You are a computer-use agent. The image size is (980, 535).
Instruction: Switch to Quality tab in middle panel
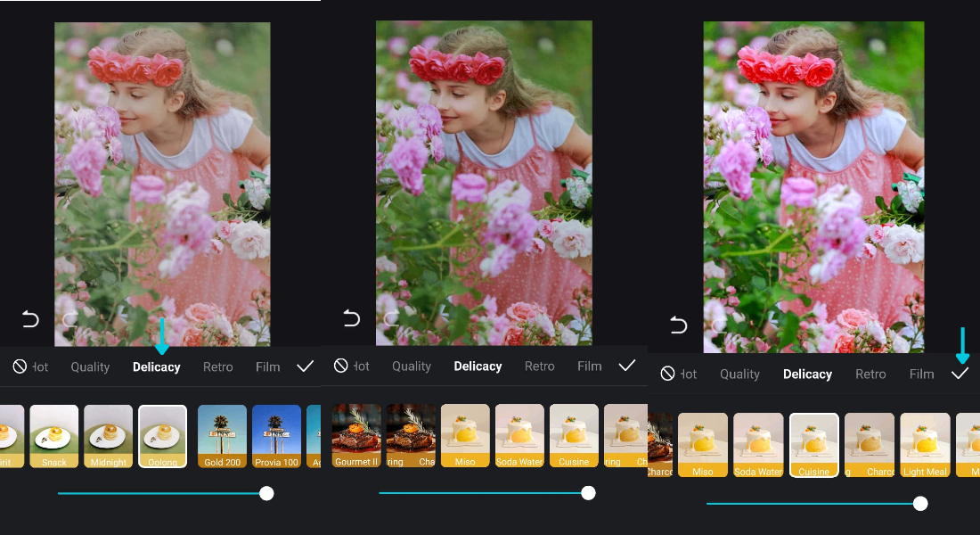click(x=412, y=366)
